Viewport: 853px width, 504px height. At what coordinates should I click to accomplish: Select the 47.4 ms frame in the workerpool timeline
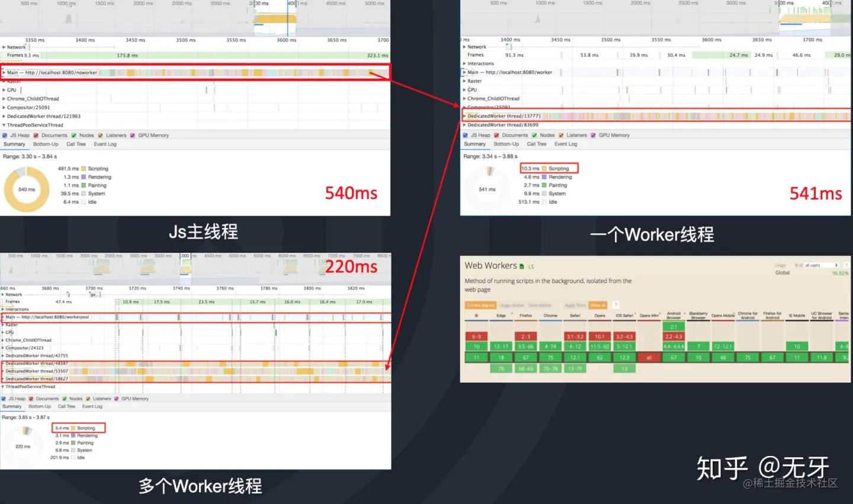point(64,302)
